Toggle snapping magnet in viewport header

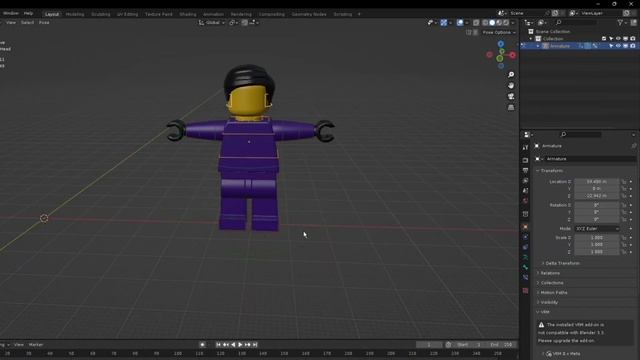(244, 23)
